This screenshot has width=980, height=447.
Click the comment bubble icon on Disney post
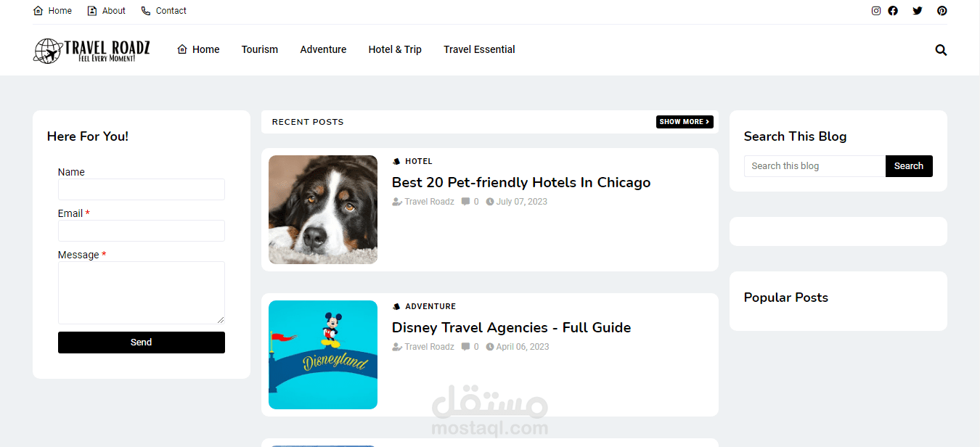pyautogui.click(x=465, y=347)
